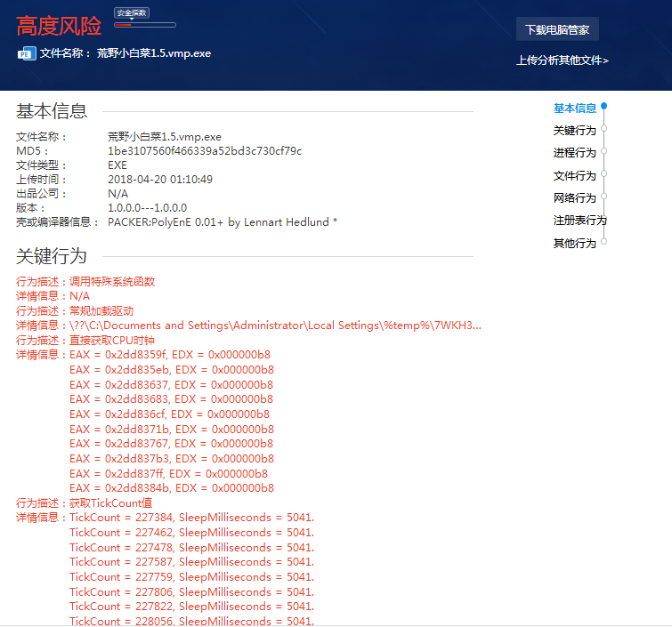
Task: Select 网络行为 in the side navigation
Action: (x=574, y=197)
